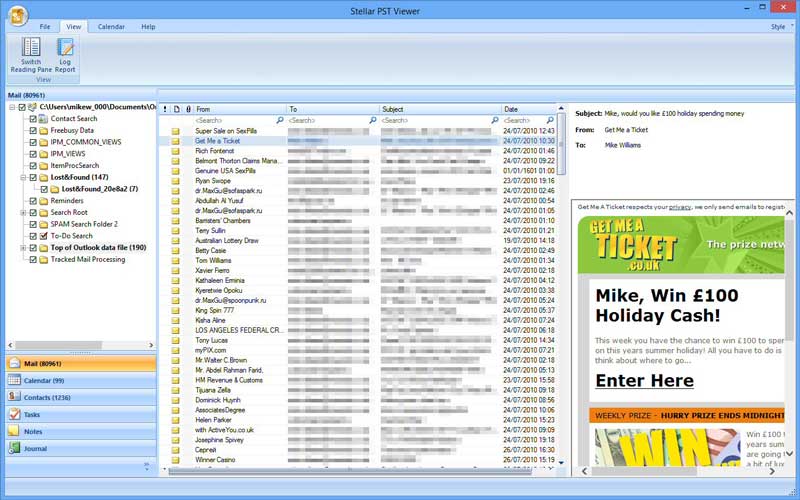This screenshot has width=800, height=500.
Task: Sort by the To column header
Action: 334,109
